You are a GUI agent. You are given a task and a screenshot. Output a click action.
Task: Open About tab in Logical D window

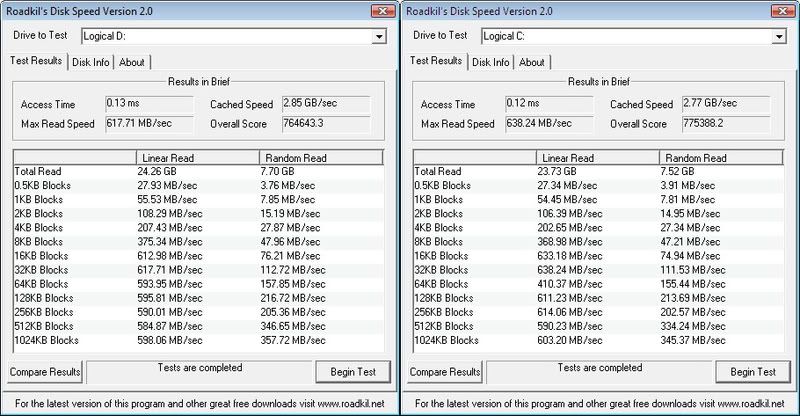(x=132, y=62)
